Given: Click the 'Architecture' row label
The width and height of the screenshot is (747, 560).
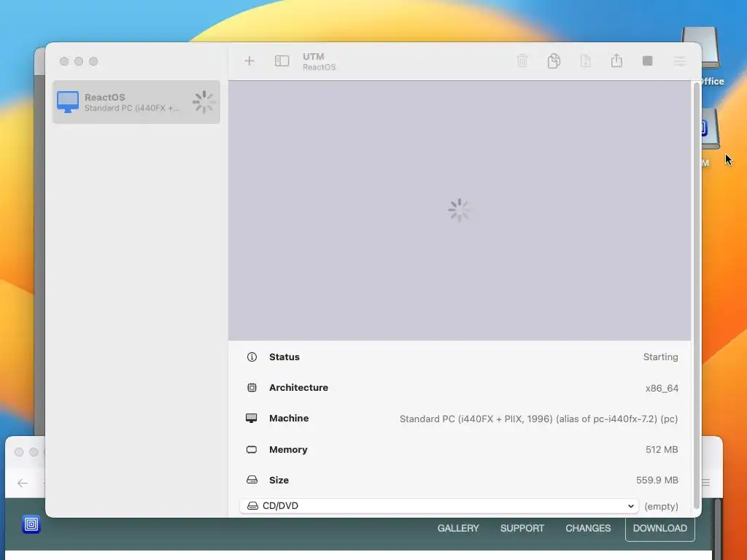Looking at the screenshot, I should (298, 388).
